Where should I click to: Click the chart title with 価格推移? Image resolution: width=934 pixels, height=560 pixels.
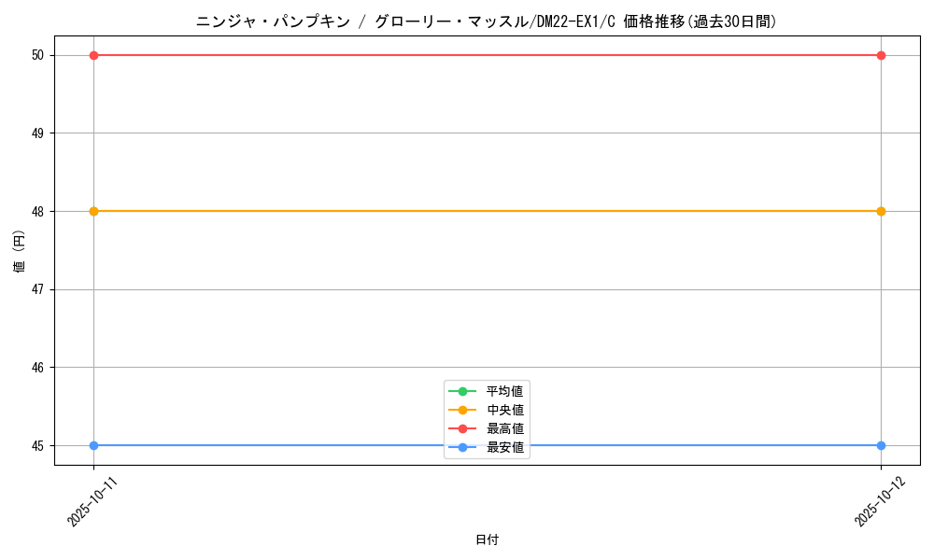click(x=487, y=21)
